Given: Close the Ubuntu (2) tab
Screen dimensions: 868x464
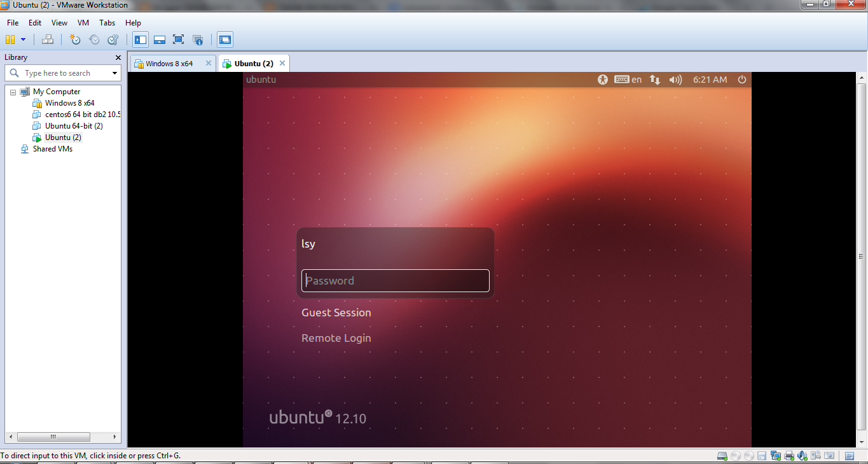Looking at the screenshot, I should coord(282,64).
